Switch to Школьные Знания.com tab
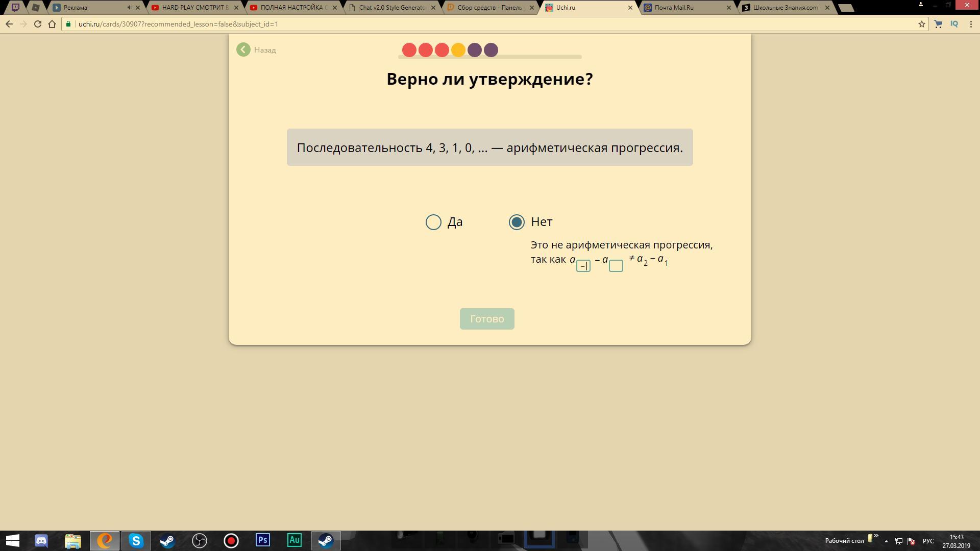This screenshot has height=551, width=980. click(x=785, y=8)
